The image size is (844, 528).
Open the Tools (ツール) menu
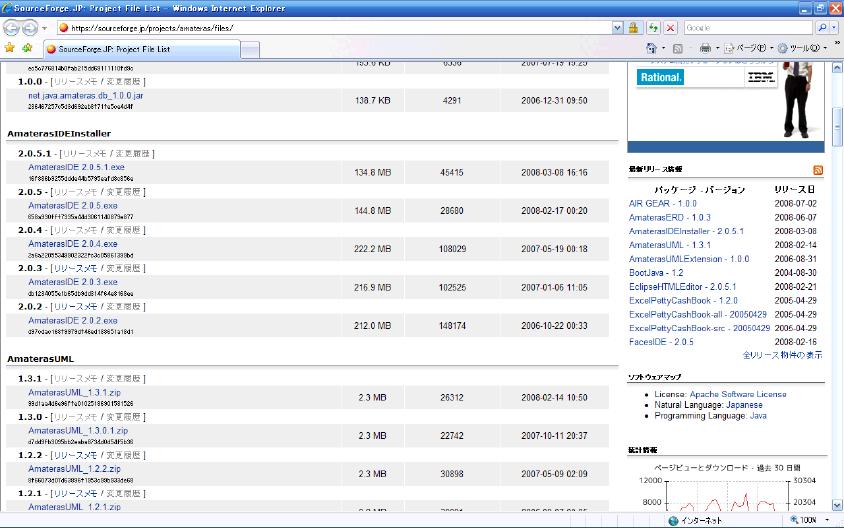coord(802,48)
